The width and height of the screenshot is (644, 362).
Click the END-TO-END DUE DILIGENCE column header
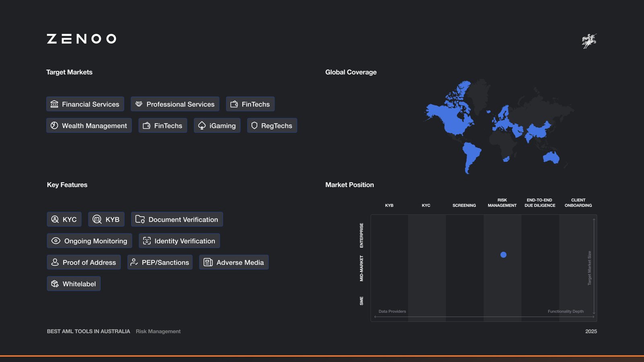tap(540, 203)
